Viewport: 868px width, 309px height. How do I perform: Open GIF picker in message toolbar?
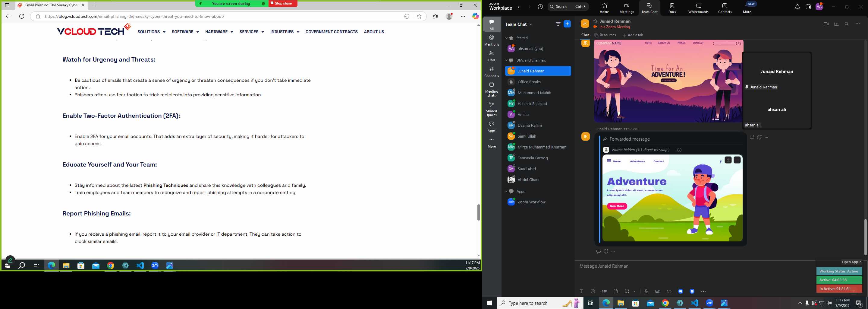[x=604, y=291]
